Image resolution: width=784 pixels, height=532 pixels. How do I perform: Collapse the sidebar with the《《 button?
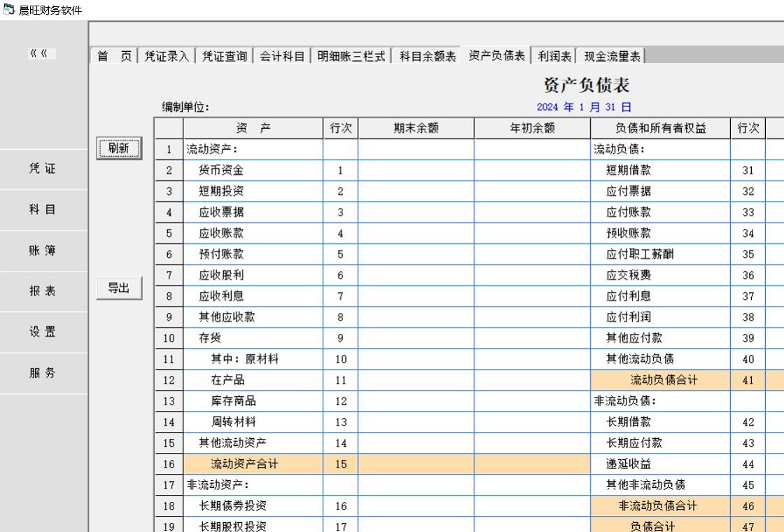pyautogui.click(x=42, y=54)
